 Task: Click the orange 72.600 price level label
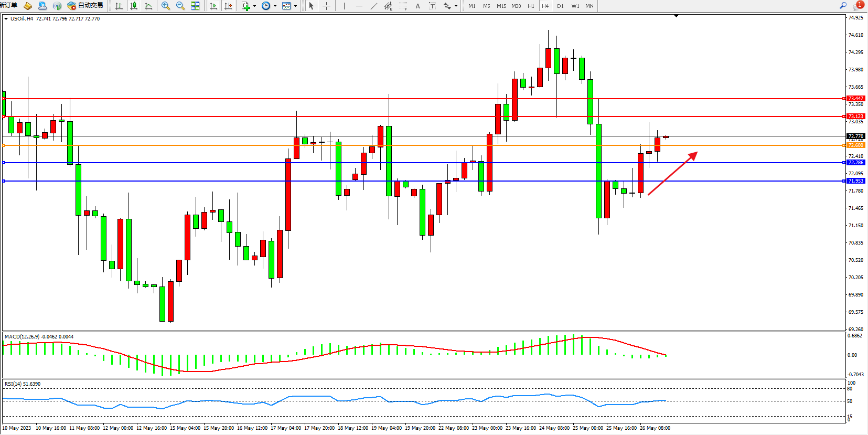855,145
